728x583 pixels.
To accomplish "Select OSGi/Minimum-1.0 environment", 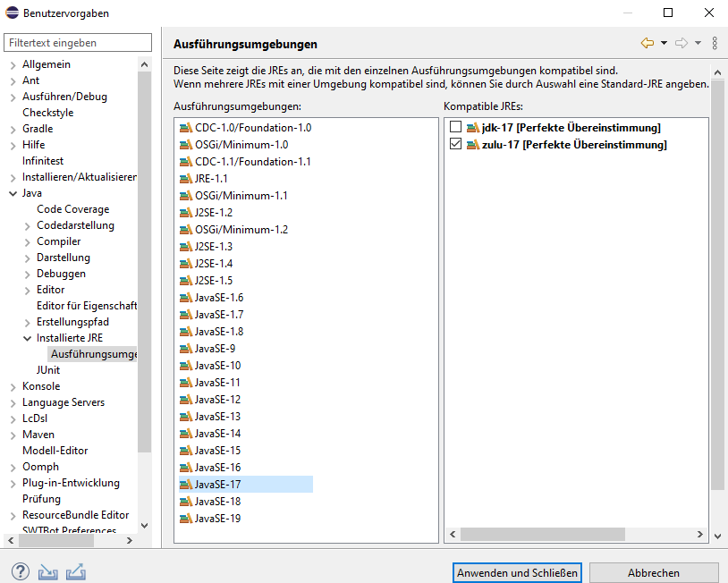I will pos(241,145).
